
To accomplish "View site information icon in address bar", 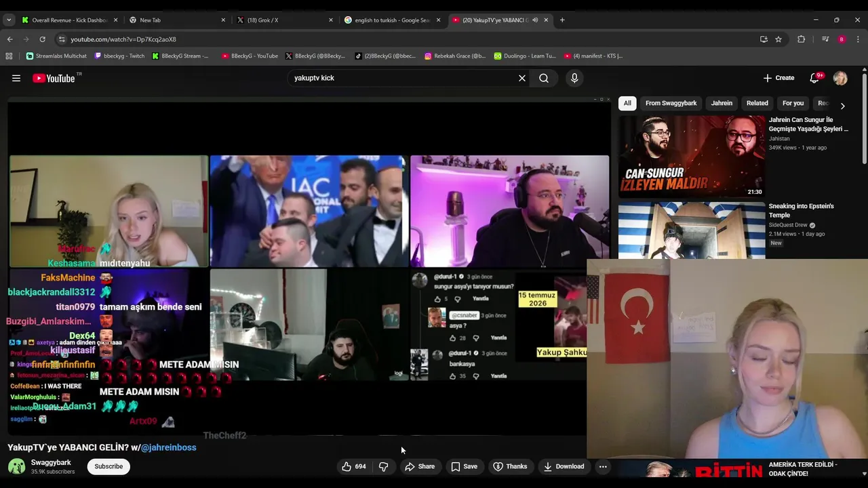I will click(62, 39).
